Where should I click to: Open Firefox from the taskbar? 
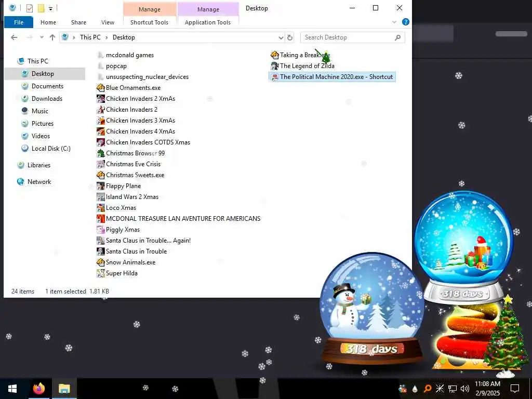[x=38, y=389]
